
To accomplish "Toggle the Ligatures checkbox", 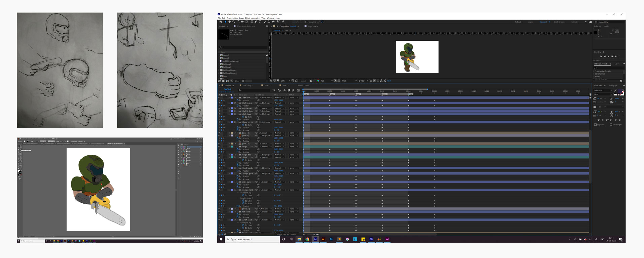I will click(595, 125).
